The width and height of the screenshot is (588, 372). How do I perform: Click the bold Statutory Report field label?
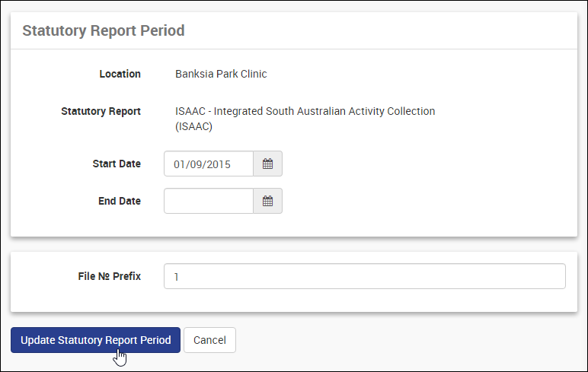[x=101, y=111]
